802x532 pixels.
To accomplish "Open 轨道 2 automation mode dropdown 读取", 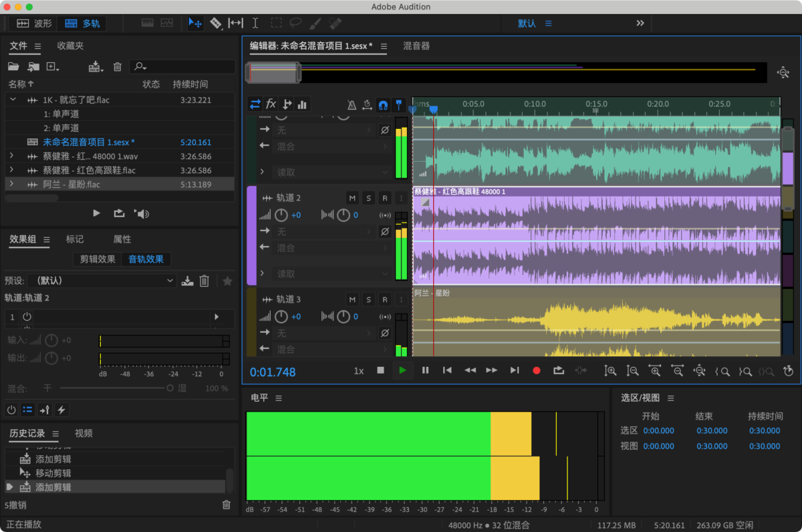I will coord(333,274).
